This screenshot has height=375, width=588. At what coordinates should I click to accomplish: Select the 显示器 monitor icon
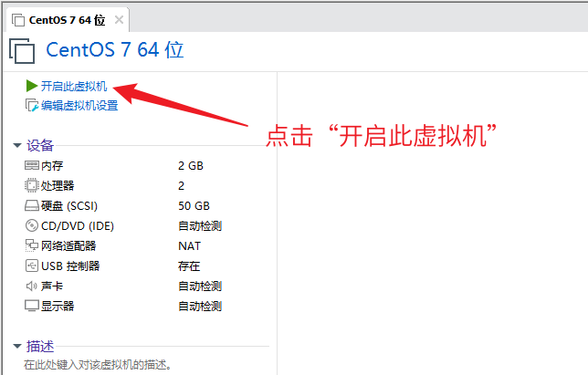(x=32, y=306)
